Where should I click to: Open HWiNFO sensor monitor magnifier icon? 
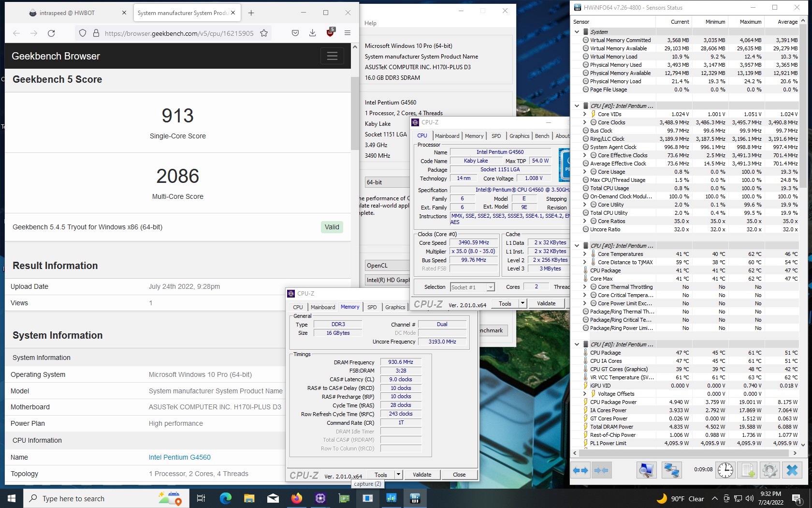pyautogui.click(x=646, y=470)
